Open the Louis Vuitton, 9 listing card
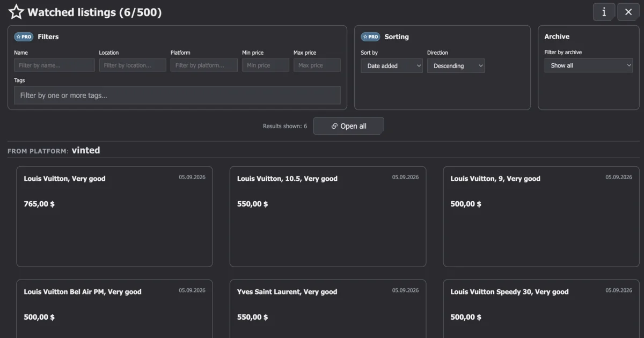This screenshot has width=644, height=338. click(x=541, y=217)
